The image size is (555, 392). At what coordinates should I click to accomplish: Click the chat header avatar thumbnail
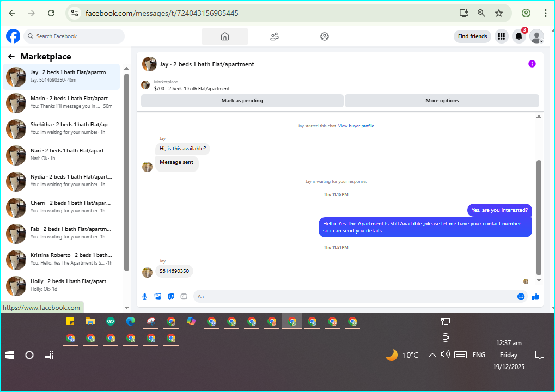pos(149,64)
